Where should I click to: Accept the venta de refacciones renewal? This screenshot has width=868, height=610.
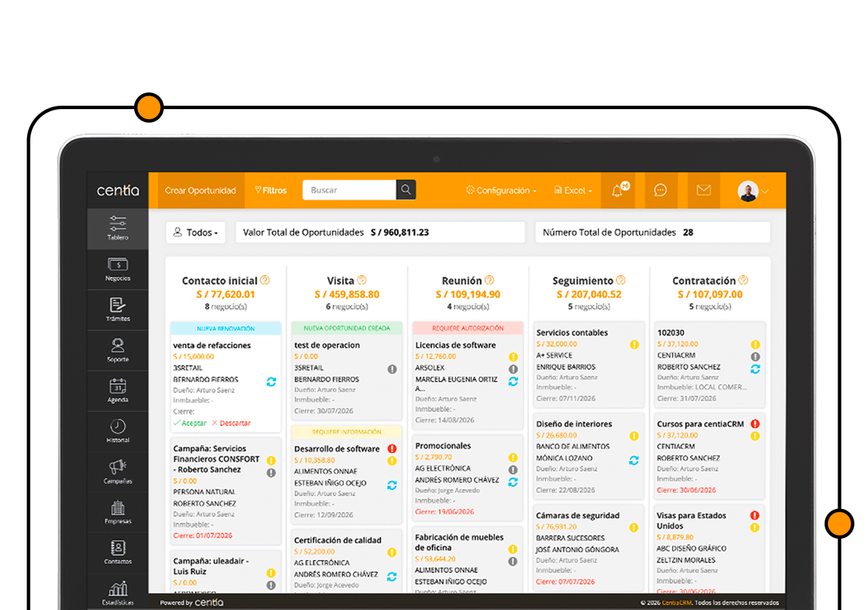click(x=190, y=423)
